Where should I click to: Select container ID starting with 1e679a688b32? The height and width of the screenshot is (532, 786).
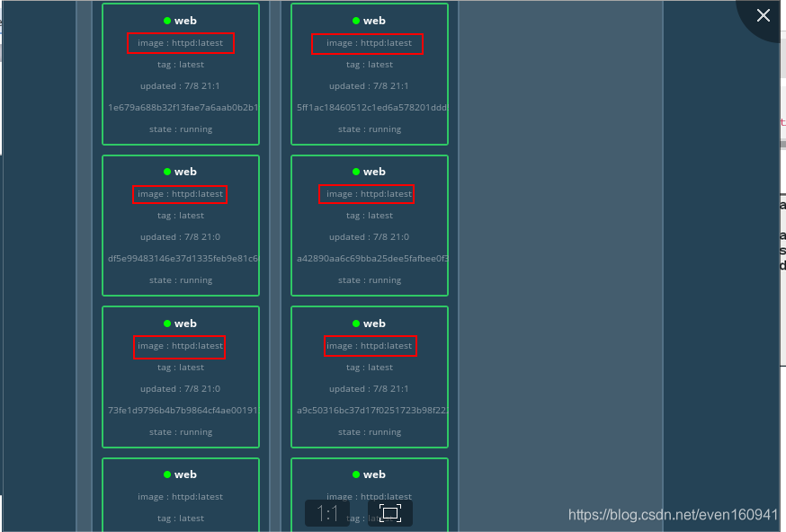click(183, 107)
